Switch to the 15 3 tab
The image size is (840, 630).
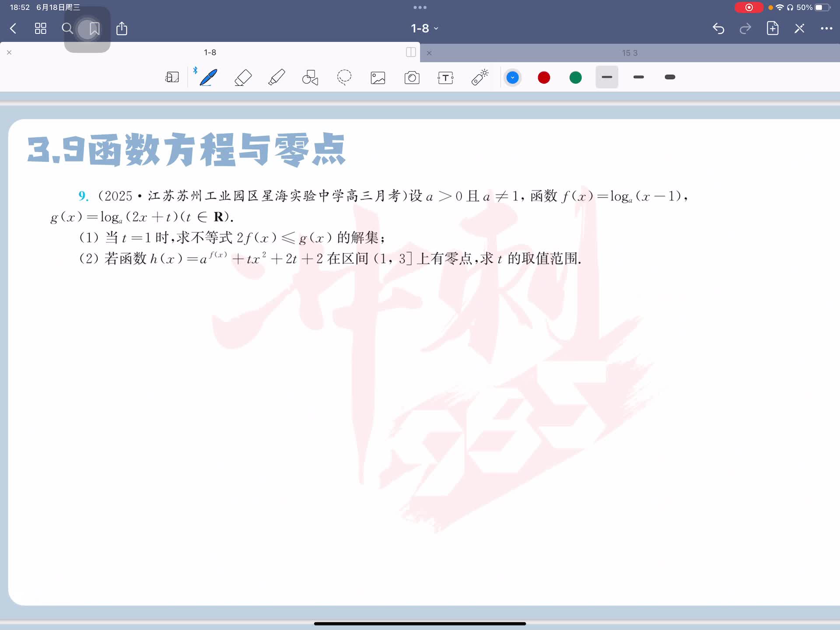629,53
